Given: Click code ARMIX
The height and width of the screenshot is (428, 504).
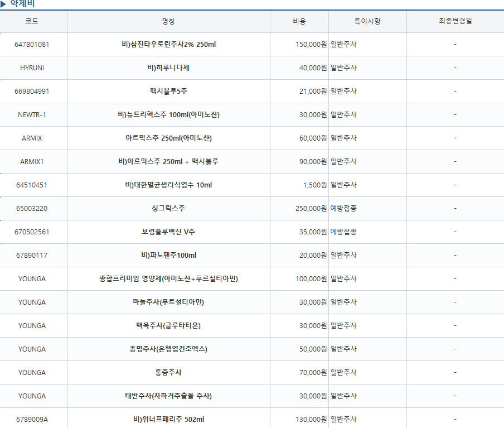Looking at the screenshot, I should (32, 138).
